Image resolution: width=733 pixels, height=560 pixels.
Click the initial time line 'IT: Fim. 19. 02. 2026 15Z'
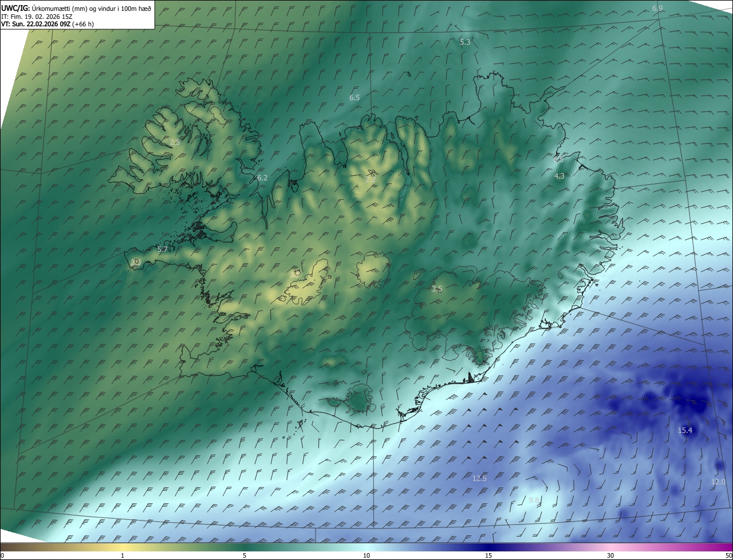(37, 17)
